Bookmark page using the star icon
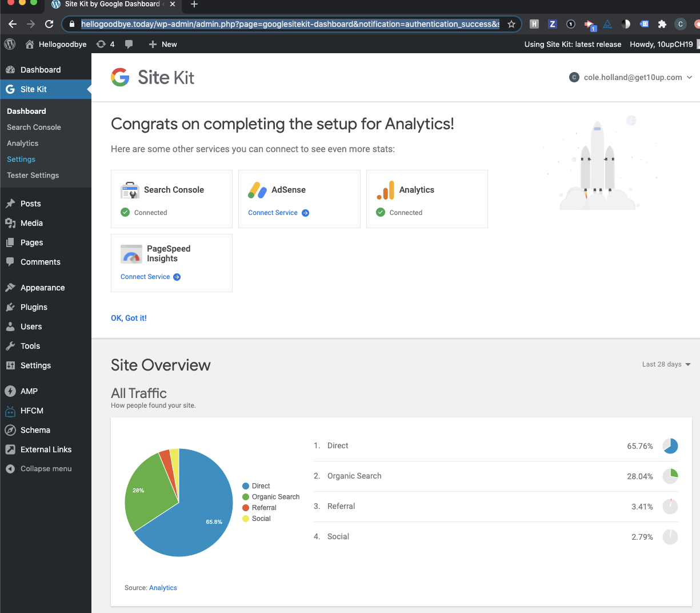The height and width of the screenshot is (613, 700). pyautogui.click(x=511, y=24)
